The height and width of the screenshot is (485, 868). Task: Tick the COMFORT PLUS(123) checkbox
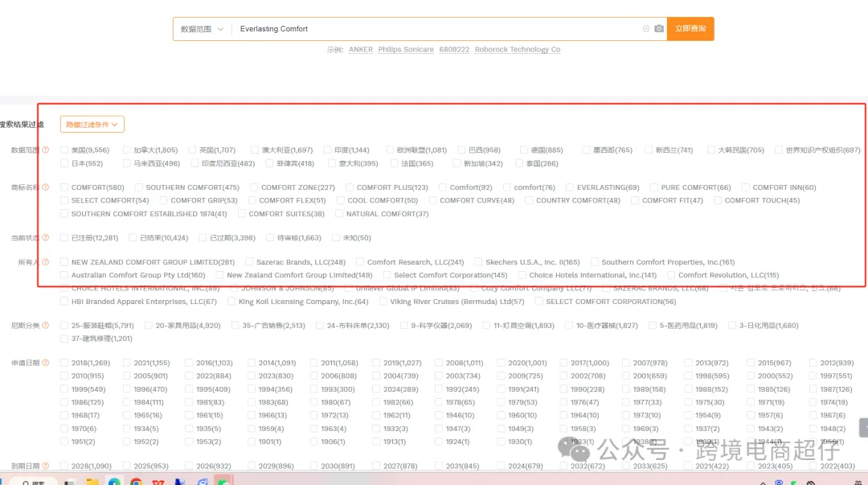(350, 187)
